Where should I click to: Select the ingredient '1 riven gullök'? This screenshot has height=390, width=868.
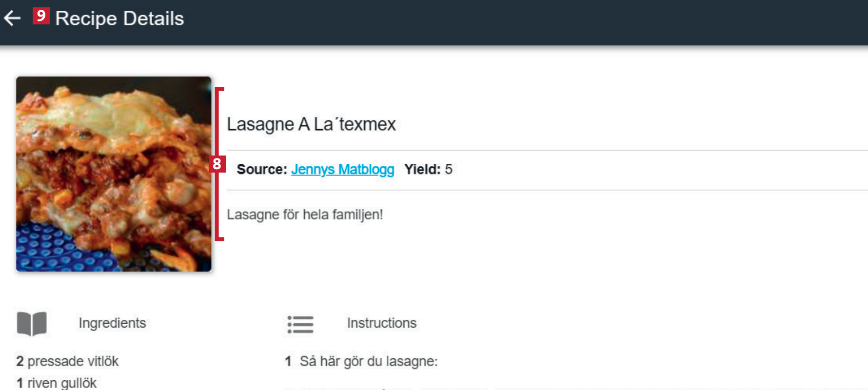click(x=57, y=383)
